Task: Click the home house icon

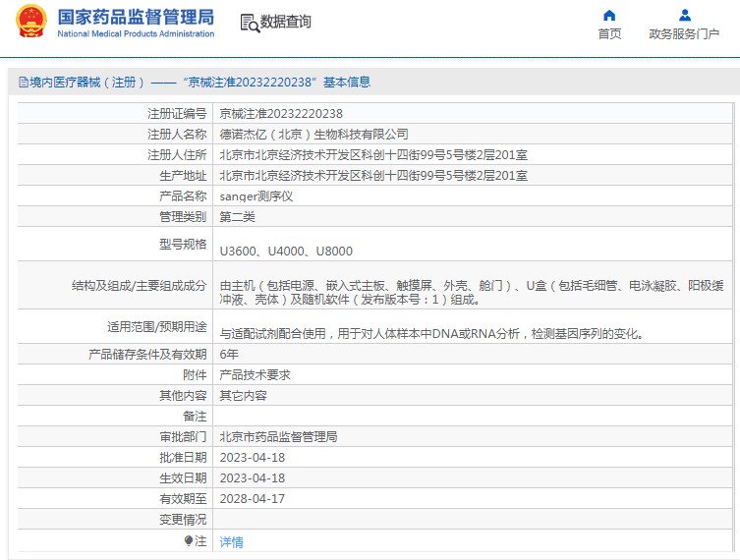Action: coord(609,15)
